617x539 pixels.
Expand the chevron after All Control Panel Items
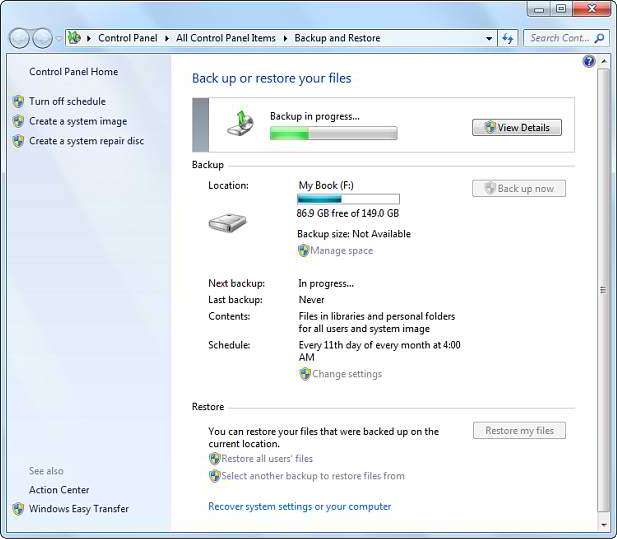coord(285,39)
